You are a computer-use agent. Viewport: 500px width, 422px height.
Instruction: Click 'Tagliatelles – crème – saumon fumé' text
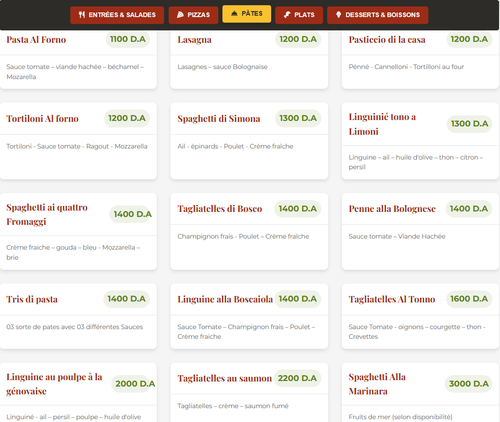233,406
